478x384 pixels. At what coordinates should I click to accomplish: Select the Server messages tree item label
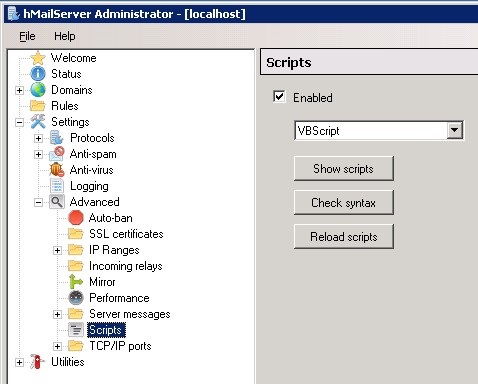[x=130, y=314]
